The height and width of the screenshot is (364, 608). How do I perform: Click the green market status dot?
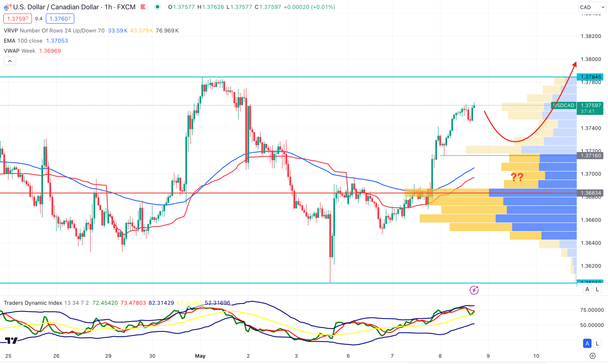click(157, 7)
